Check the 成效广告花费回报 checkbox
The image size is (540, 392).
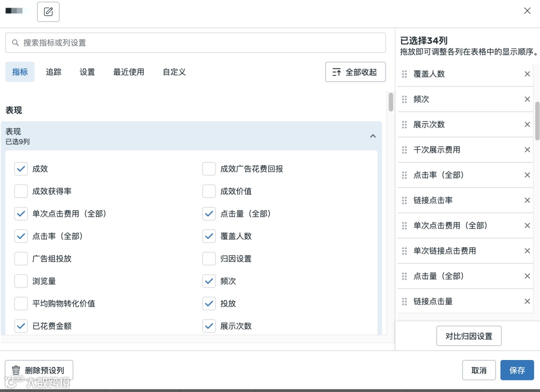(x=209, y=169)
